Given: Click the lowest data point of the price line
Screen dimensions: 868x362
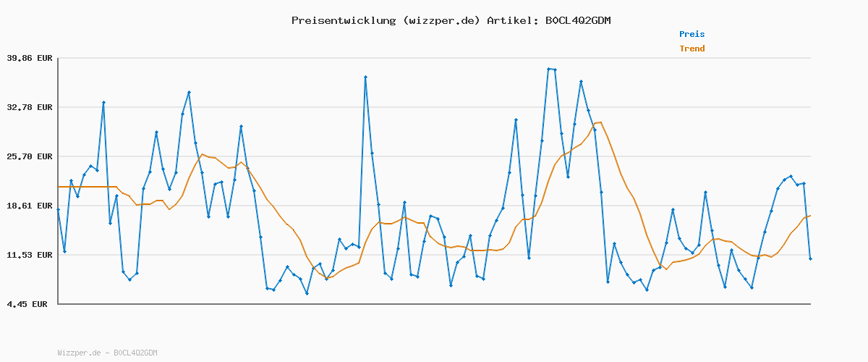Looking at the screenshot, I should [307, 293].
